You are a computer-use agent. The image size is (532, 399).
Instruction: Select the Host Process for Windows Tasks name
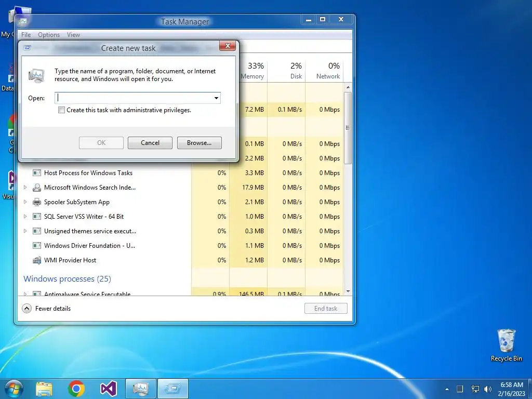click(x=88, y=172)
